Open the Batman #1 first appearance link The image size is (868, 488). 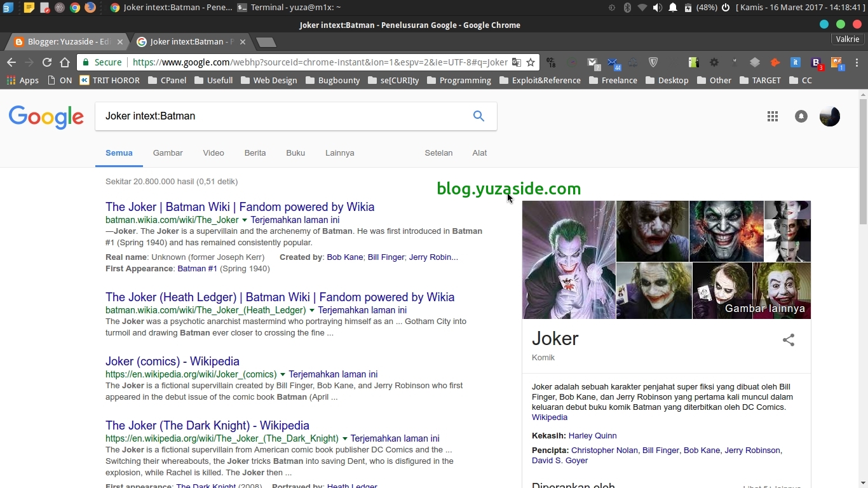[197, 269]
